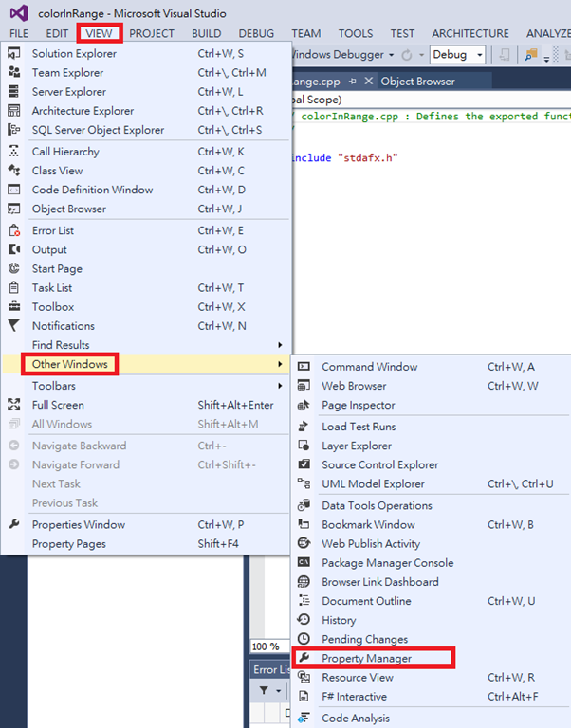The image size is (571, 728).
Task: Click the Package Manager Console icon
Action: [304, 562]
